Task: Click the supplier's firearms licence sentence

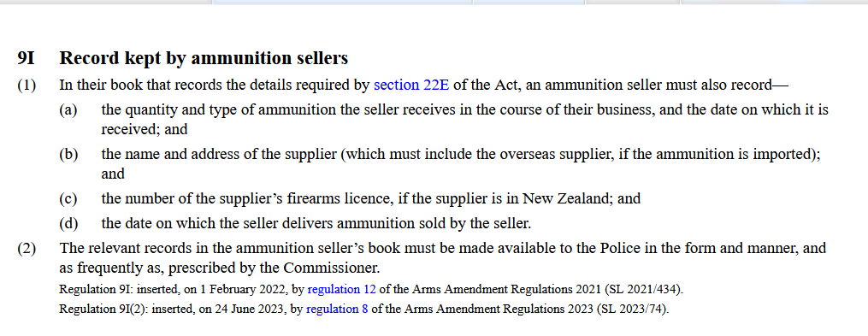Action: pyautogui.click(x=370, y=198)
